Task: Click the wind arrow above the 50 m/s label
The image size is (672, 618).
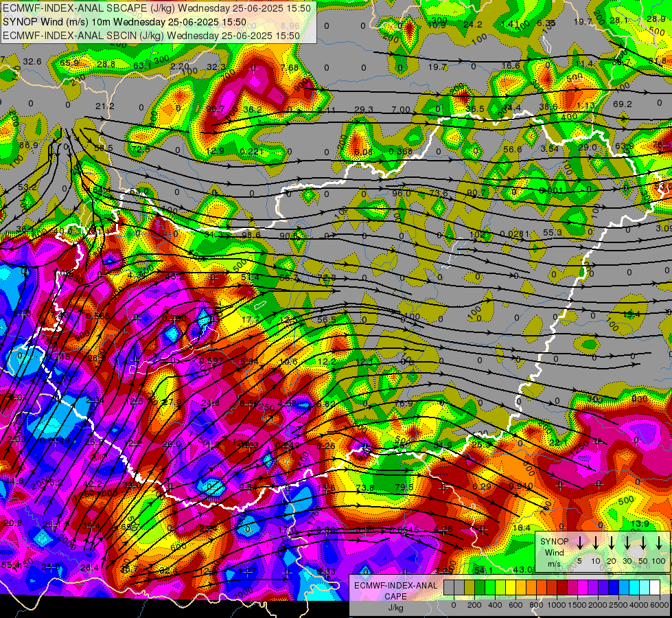Action: [x=643, y=542]
